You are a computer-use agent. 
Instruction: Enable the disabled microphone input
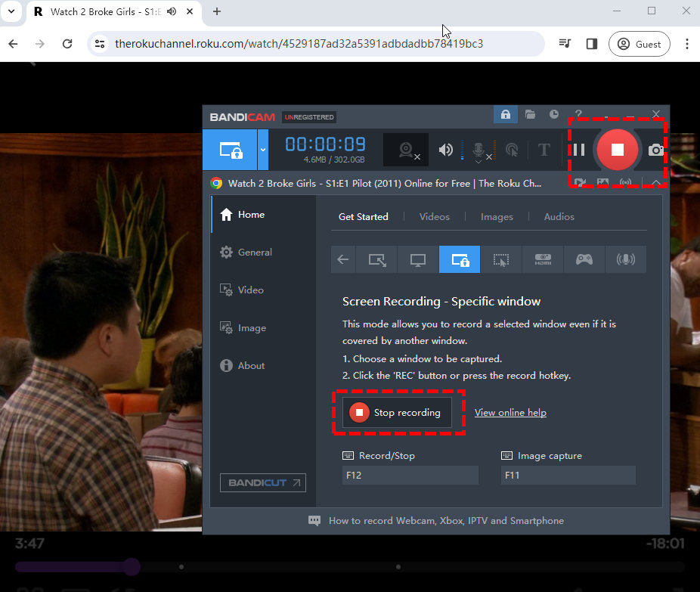coord(476,150)
